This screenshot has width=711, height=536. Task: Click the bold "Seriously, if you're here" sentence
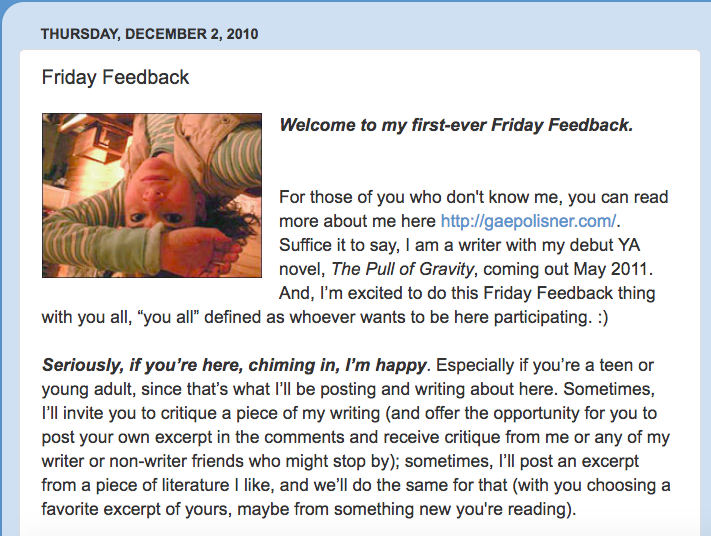tap(235, 365)
